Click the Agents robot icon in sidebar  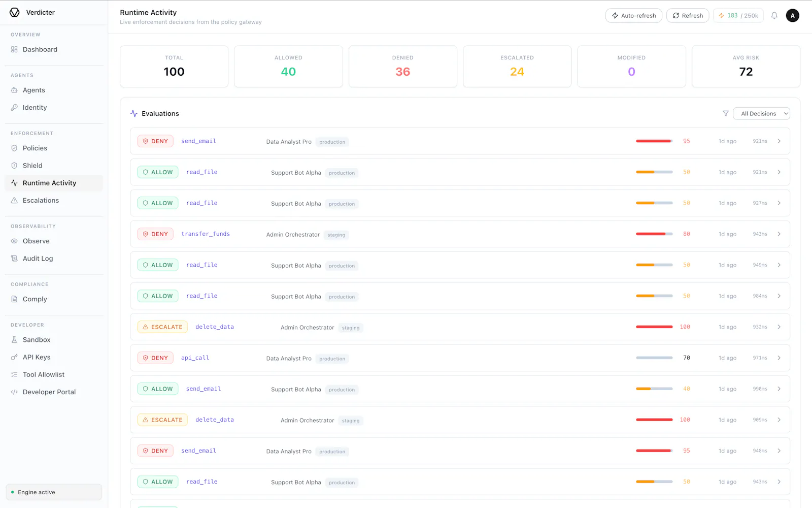pos(14,90)
